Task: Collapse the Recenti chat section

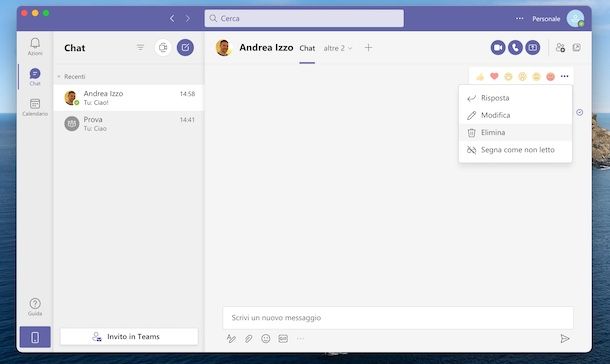Action: (x=59, y=77)
